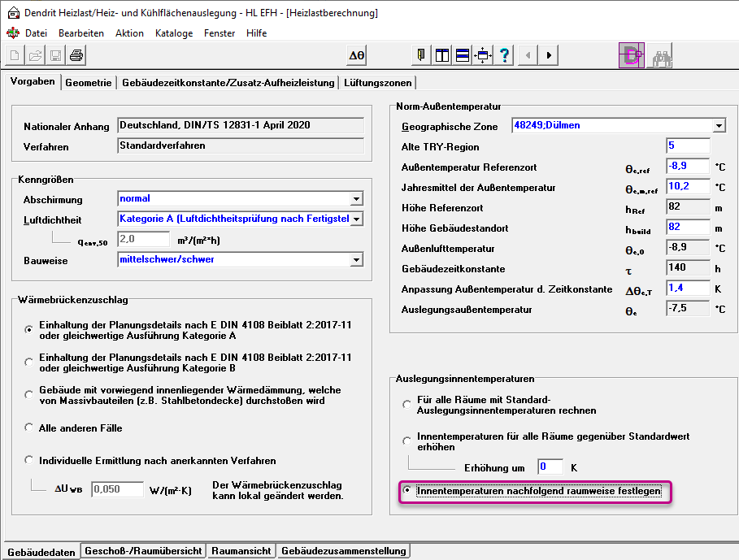
Task: Click the Höhe Referenzort 82 value
Action: [688, 206]
